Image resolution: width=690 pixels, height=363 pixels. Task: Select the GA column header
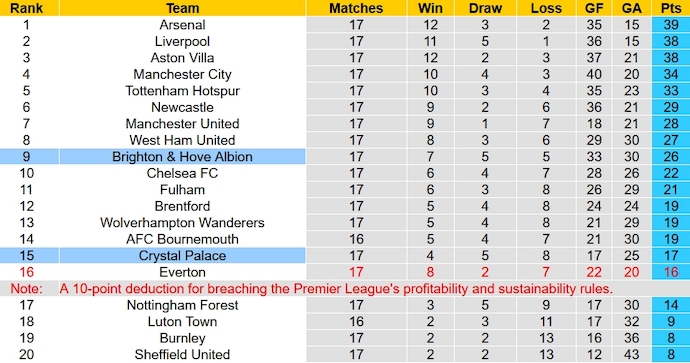coord(631,8)
